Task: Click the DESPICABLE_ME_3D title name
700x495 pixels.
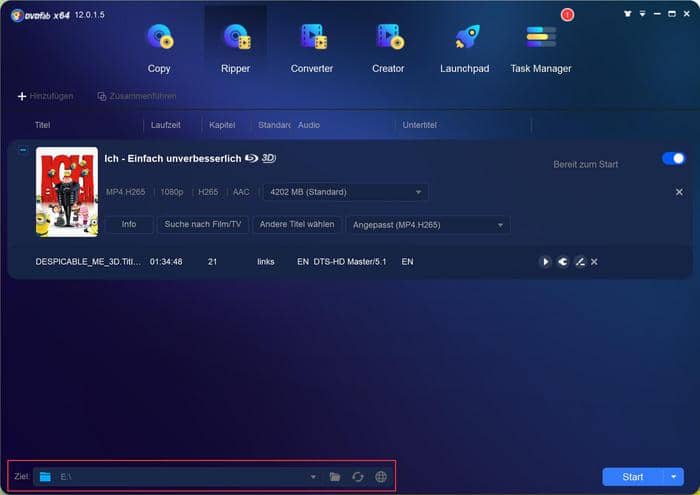Action: (x=88, y=262)
